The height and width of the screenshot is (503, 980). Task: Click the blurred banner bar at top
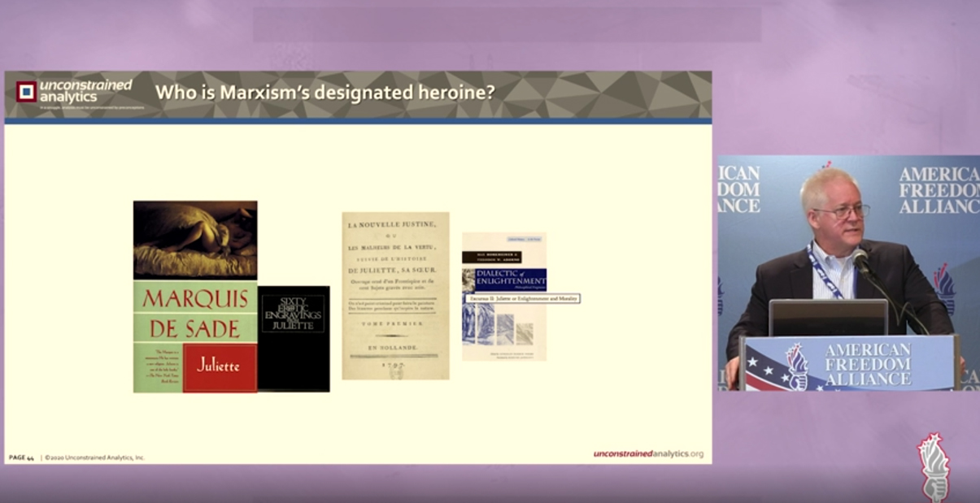[x=507, y=25]
